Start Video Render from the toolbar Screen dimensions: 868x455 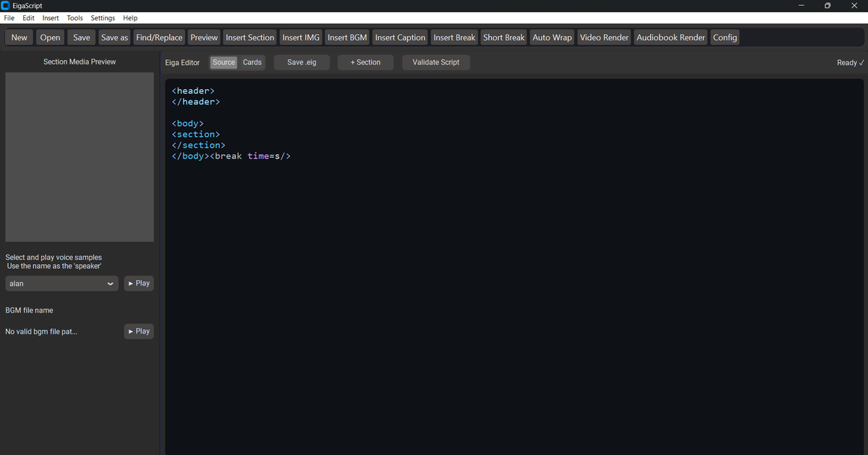604,38
